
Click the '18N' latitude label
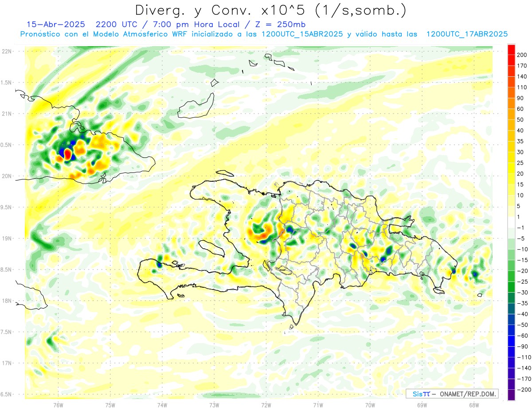[7, 301]
